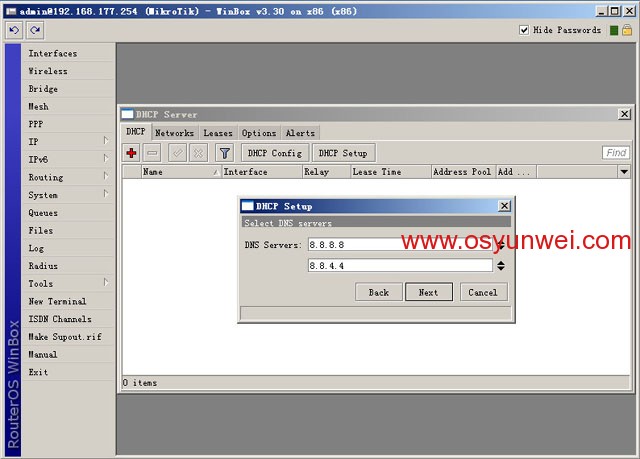
Task: Click the first DNS server field 8.8.8.8
Action: point(400,244)
